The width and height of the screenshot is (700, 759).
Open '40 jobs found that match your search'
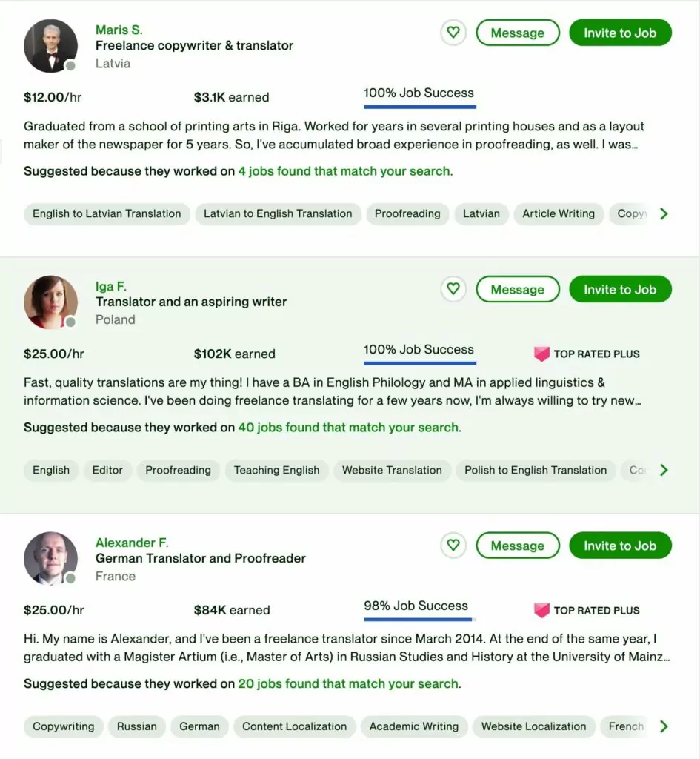(x=348, y=428)
